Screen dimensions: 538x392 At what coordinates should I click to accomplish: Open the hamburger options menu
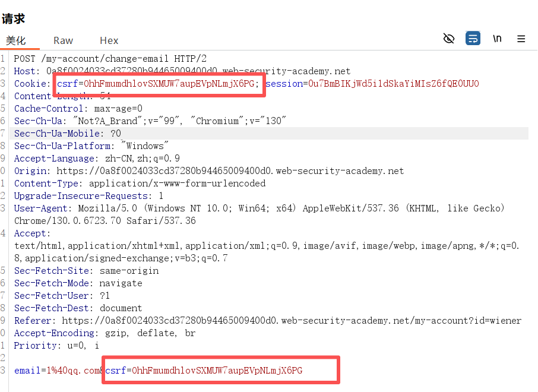click(x=521, y=39)
